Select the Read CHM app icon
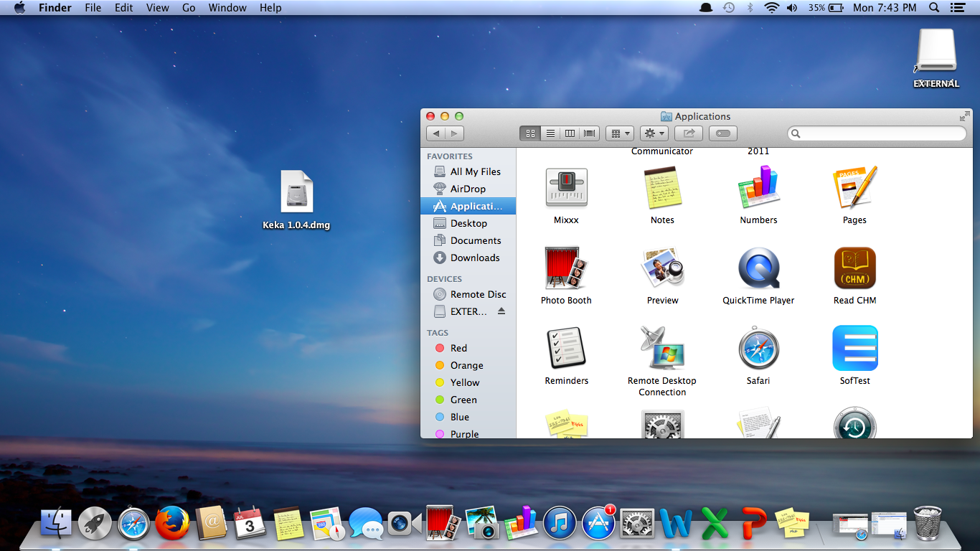This screenshot has height=551, width=980. click(x=854, y=269)
